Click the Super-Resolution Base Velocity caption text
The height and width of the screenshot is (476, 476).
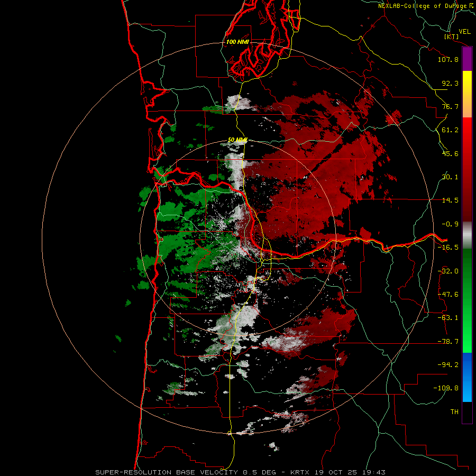pyautogui.click(x=240, y=472)
